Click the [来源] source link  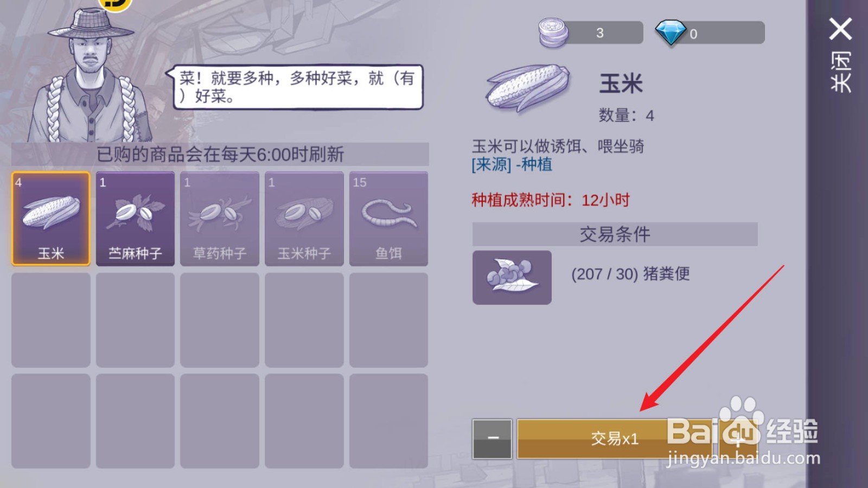[x=492, y=164]
